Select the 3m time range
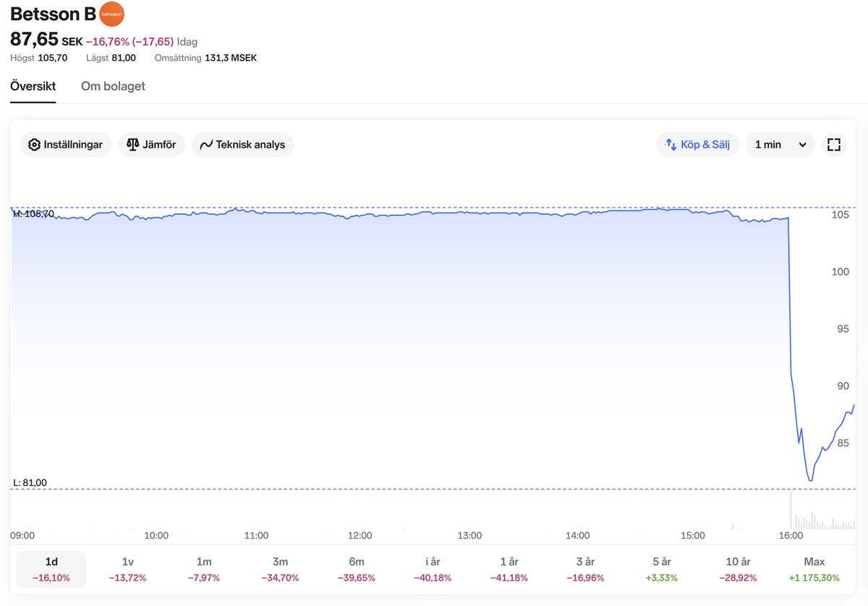This screenshot has width=868, height=606. [280, 569]
